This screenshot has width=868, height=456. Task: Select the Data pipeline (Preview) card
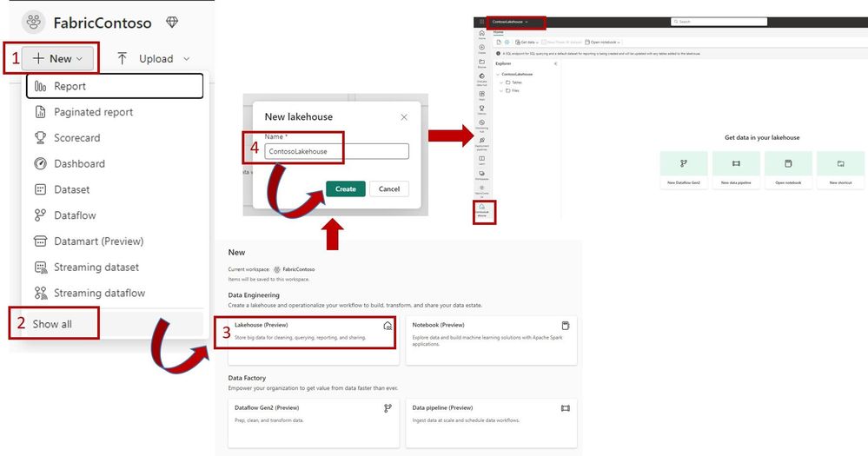[x=491, y=423]
